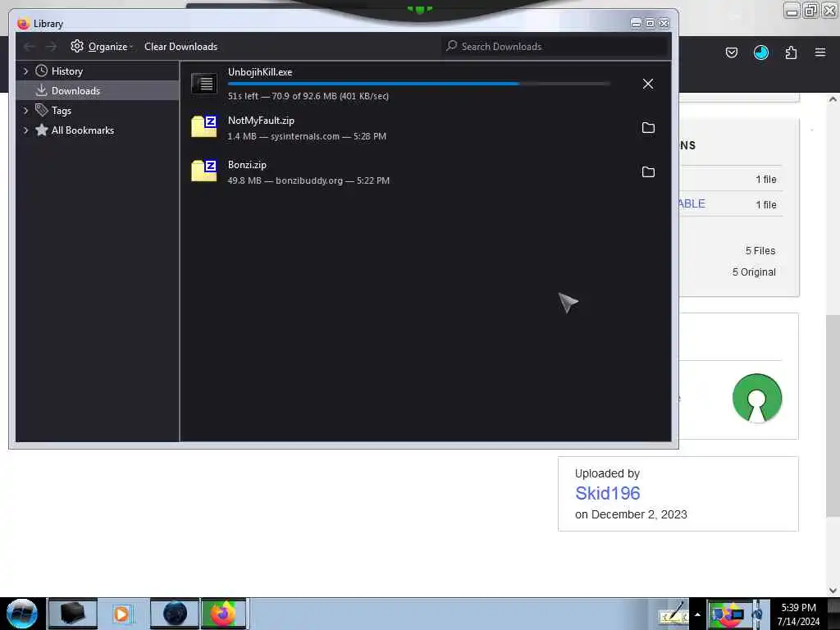The height and width of the screenshot is (630, 840).
Task: Open Firefox downloads progress indicator
Action: [760, 52]
